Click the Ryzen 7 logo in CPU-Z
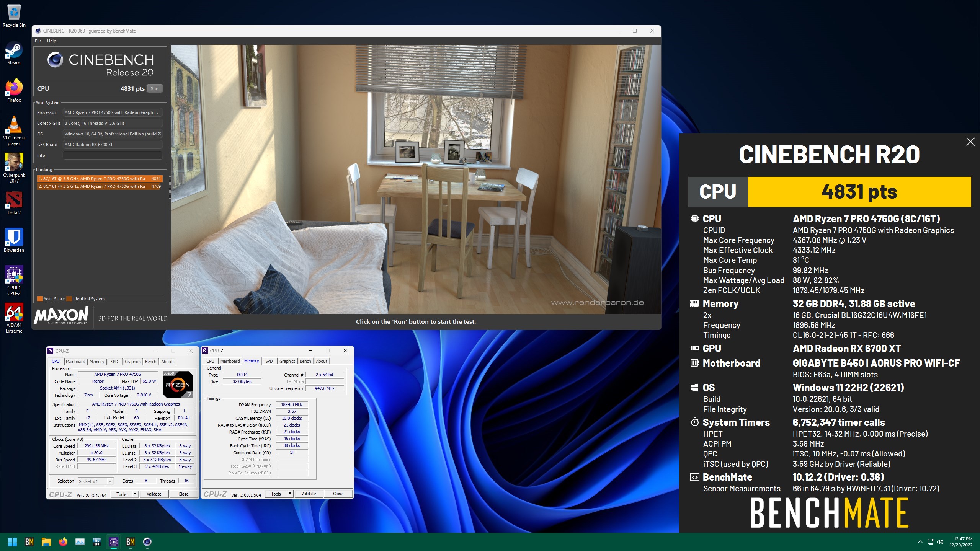Screen dimensions: 980x551 [178, 384]
